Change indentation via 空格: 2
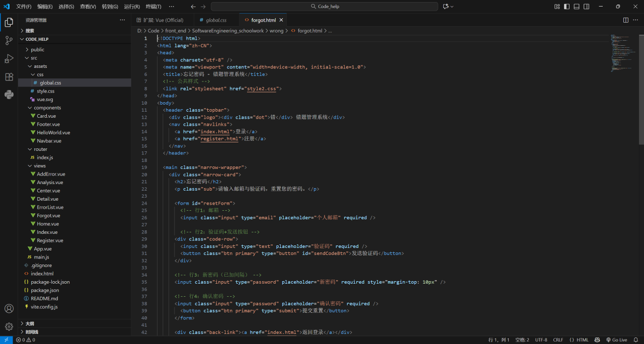The height and width of the screenshot is (344, 644). coord(522,340)
